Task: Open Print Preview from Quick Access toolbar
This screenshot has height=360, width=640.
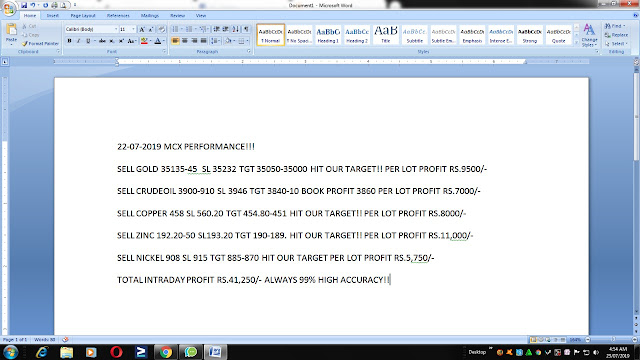Action: point(63,5)
